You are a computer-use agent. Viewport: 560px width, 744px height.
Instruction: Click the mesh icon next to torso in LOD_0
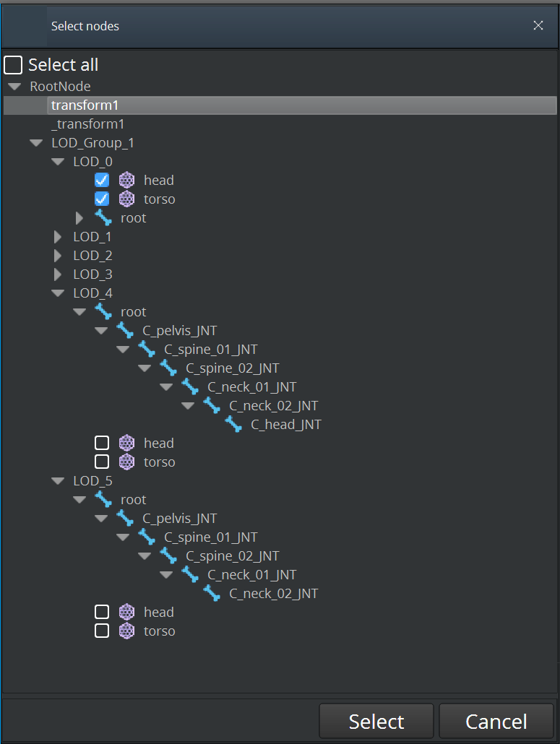tap(126, 199)
